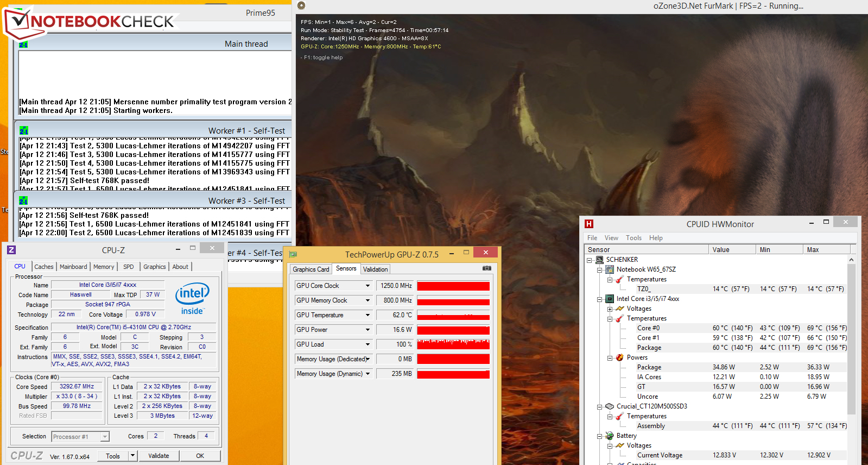Switch to the Memory tab in CPU-Z

[104, 267]
